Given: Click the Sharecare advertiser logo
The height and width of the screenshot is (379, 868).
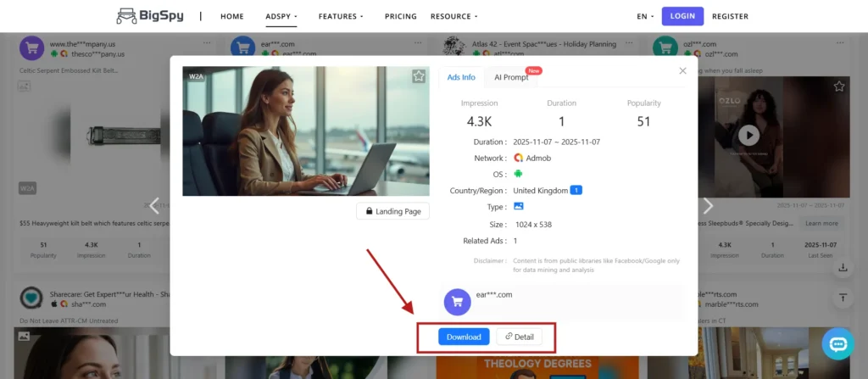Looking at the screenshot, I should (x=31, y=298).
